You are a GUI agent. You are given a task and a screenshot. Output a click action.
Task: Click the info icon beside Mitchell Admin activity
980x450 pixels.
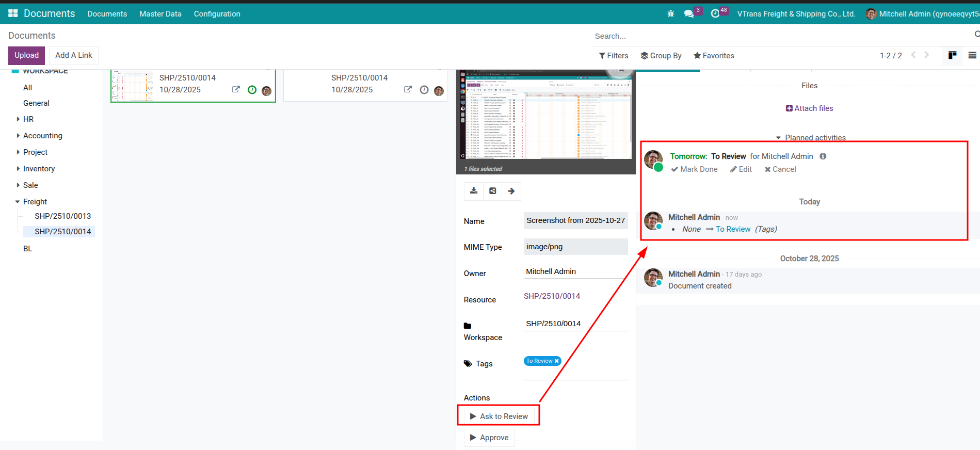point(823,156)
